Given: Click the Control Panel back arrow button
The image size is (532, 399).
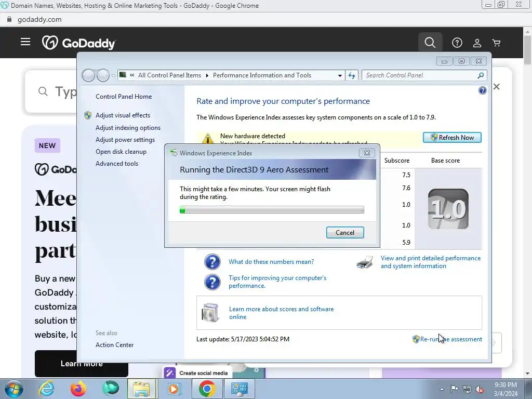Looking at the screenshot, I should coord(88,75).
